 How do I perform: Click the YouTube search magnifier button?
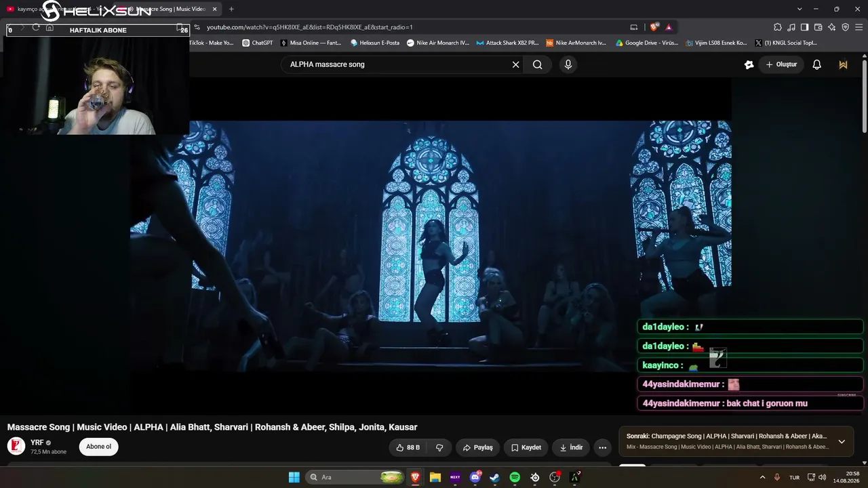click(x=538, y=64)
